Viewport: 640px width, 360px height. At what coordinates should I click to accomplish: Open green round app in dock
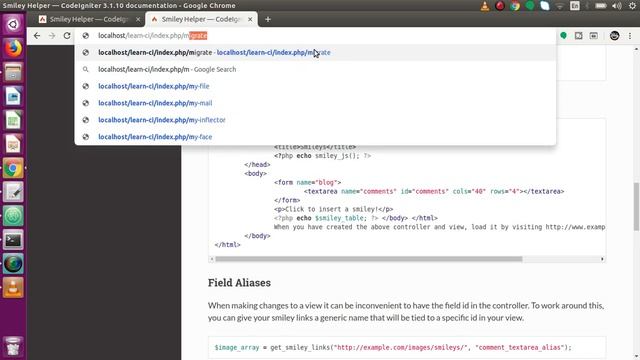click(13, 216)
